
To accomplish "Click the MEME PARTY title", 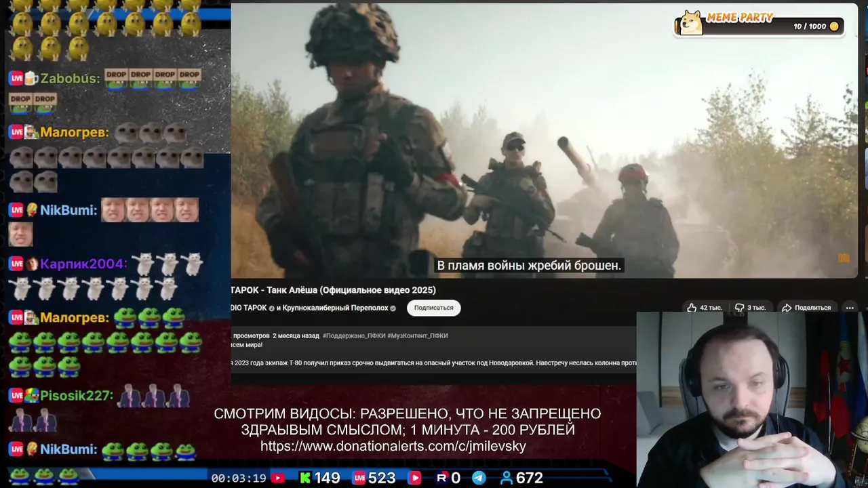I will click(740, 17).
